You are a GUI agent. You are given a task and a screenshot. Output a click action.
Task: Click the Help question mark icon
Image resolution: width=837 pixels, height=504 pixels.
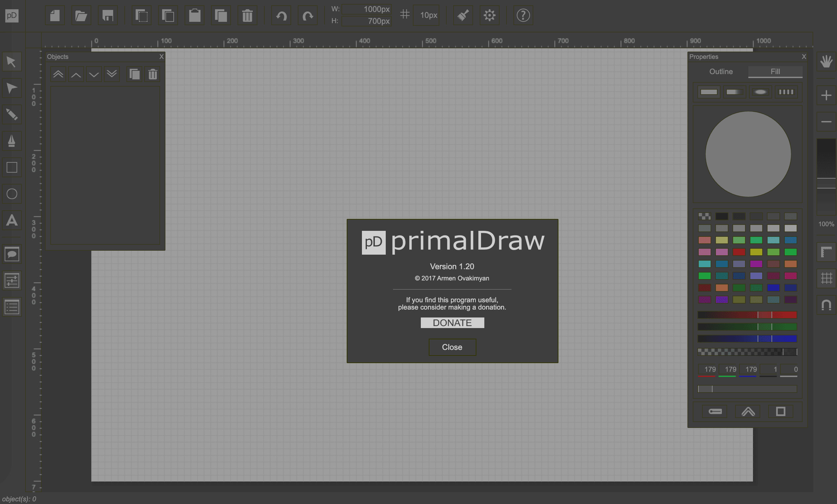click(523, 15)
